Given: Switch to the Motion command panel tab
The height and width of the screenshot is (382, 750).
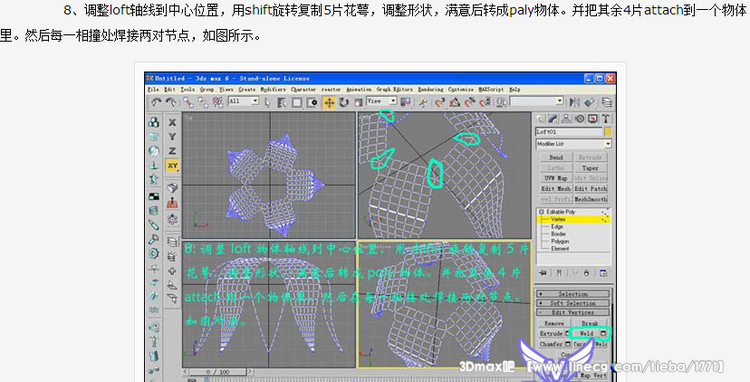Looking at the screenshot, I should click(579, 119).
